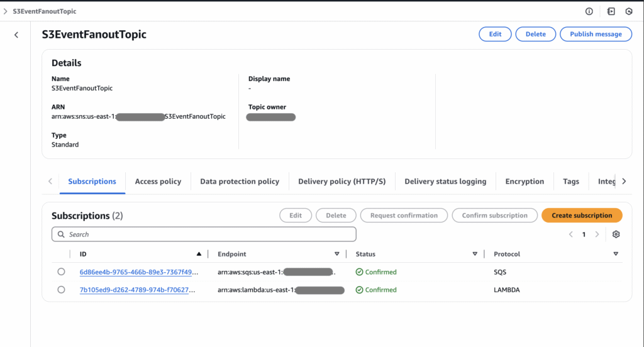
Task: Click the SQS protocol cell
Action: 500,272
